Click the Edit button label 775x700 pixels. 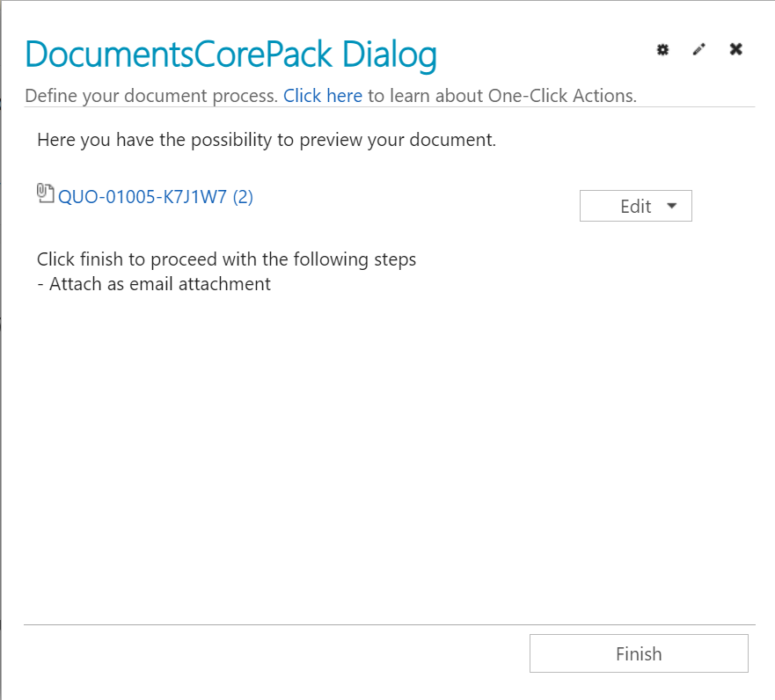636,206
